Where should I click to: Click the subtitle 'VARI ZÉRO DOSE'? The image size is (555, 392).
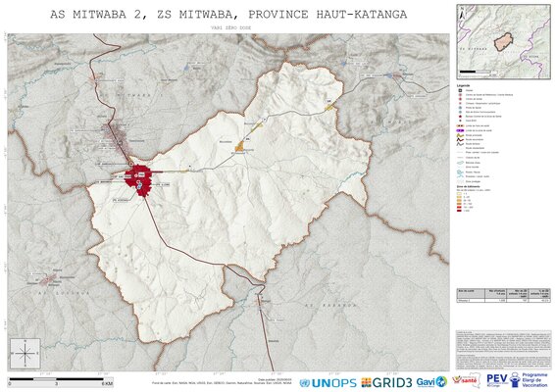230,27
